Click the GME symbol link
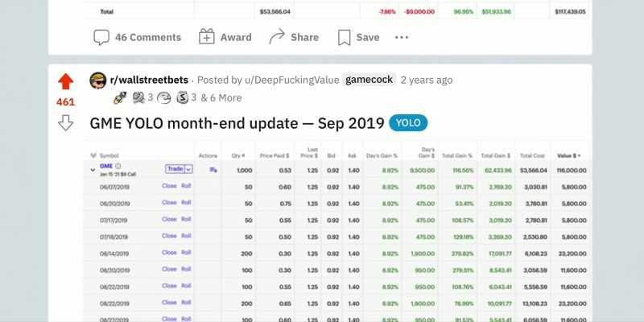The height and width of the screenshot is (322, 644). (106, 166)
